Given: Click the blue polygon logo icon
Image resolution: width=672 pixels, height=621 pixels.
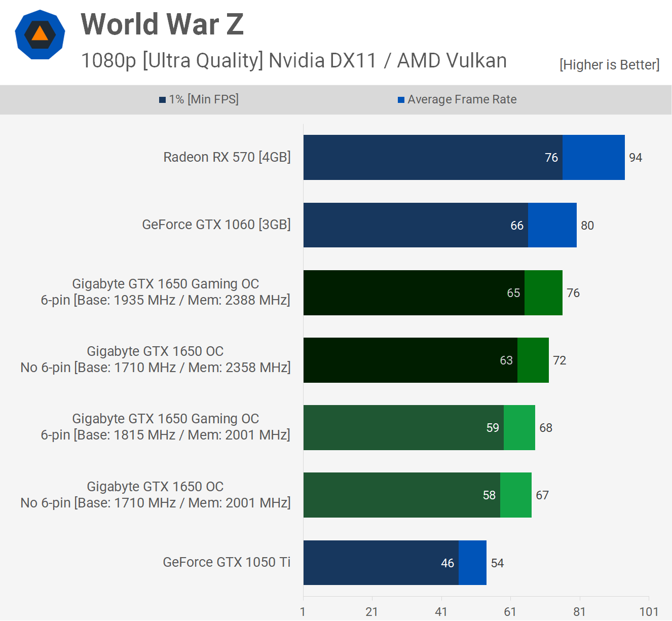Looking at the screenshot, I should pyautogui.click(x=40, y=34).
